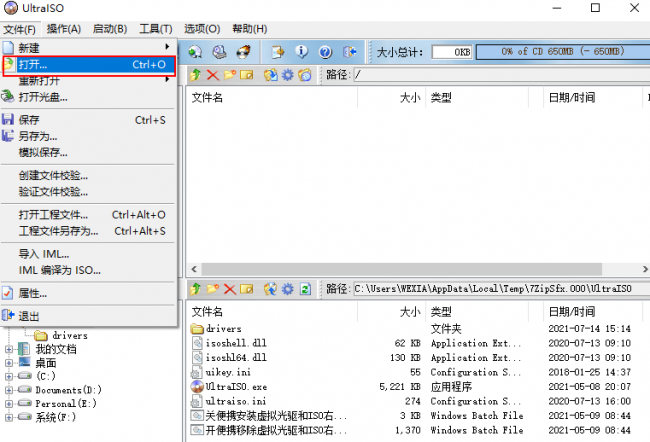This screenshot has width=650, height=442.
Task: Click right arrow of ISO pane horizontal scrollbar
Action: click(x=645, y=269)
